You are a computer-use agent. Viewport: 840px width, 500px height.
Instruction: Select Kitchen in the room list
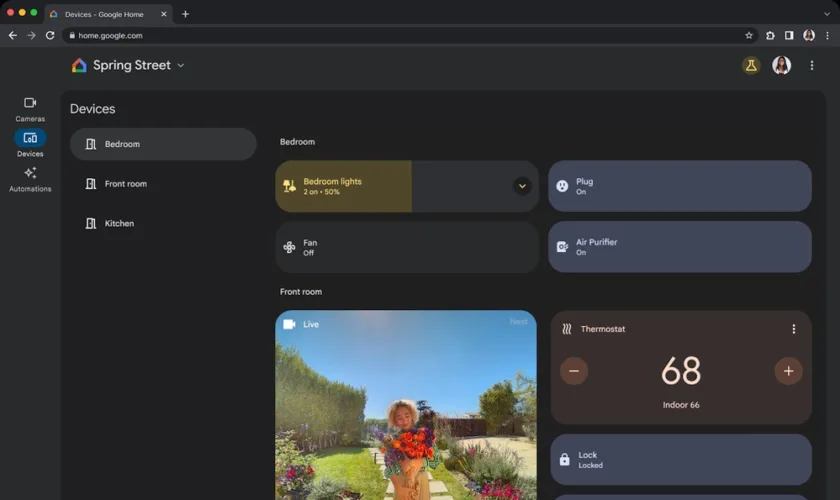click(x=163, y=223)
